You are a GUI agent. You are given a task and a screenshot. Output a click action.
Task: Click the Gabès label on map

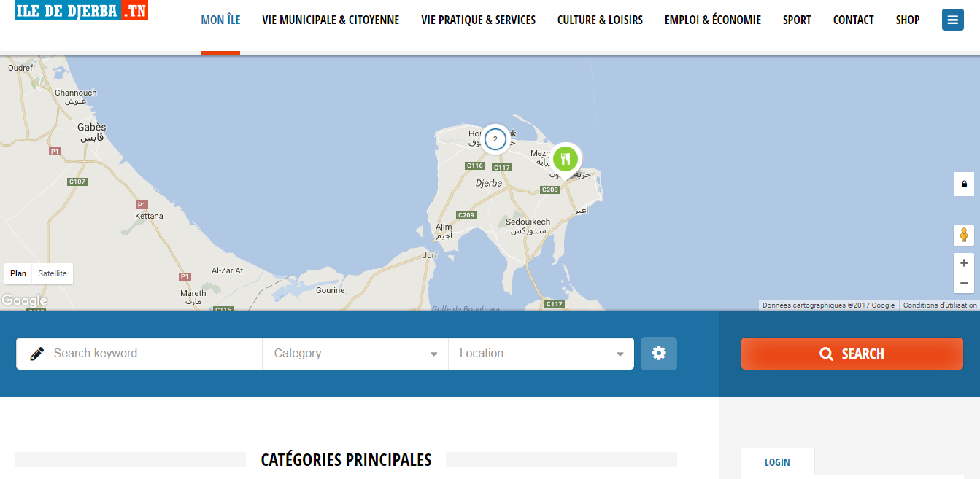point(91,127)
